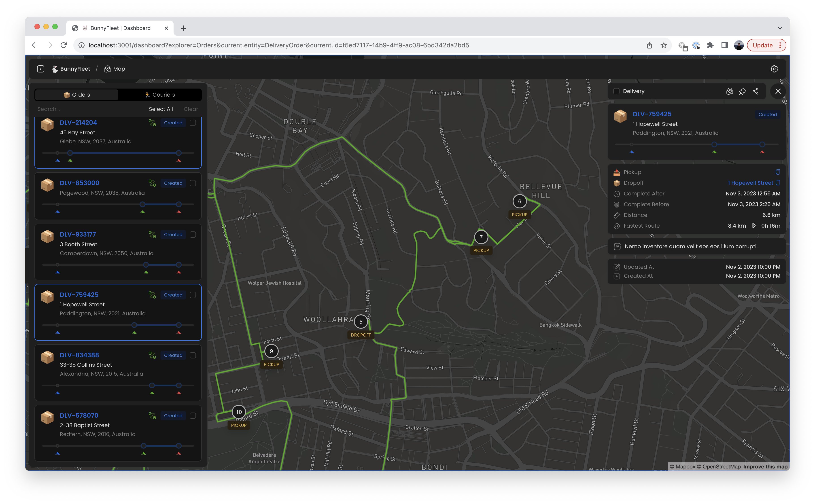Toggle the Delivery panel checkbox
This screenshot has width=815, height=504.
tap(616, 91)
